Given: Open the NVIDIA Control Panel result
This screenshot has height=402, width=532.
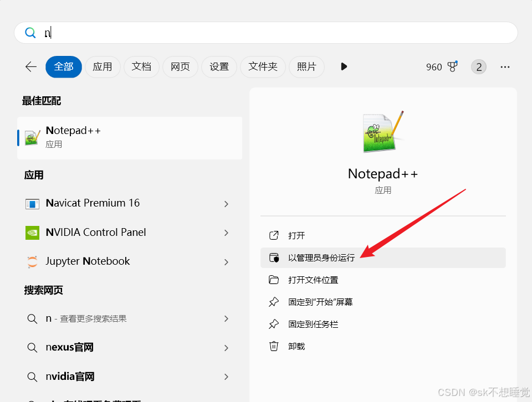Looking at the screenshot, I should [x=130, y=233].
